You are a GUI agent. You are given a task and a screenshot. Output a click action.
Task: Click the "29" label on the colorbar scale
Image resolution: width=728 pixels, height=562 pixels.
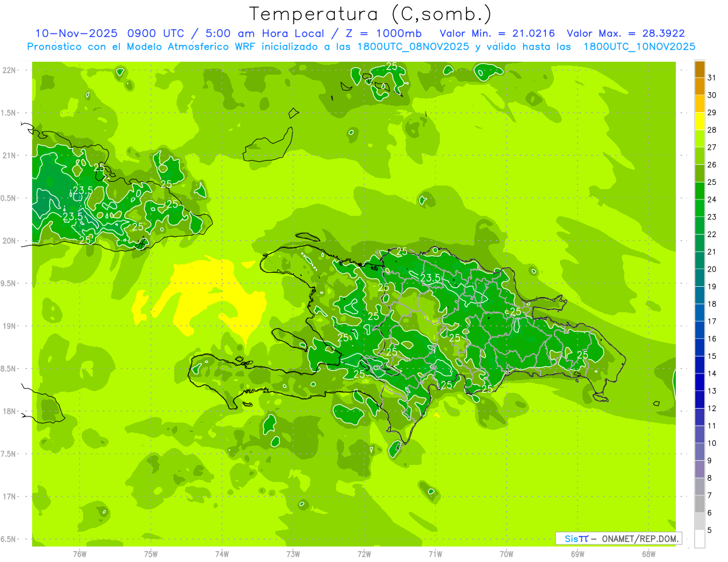(x=712, y=113)
